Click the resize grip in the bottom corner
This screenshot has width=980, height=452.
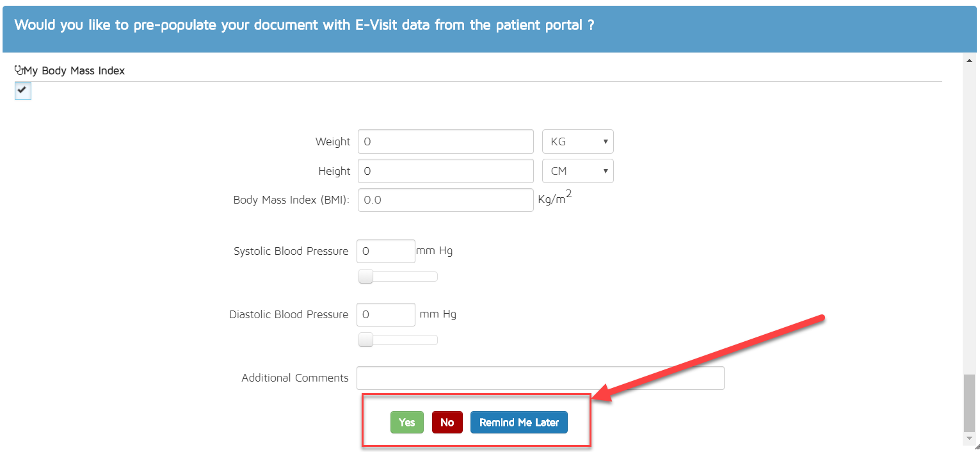[976, 448]
